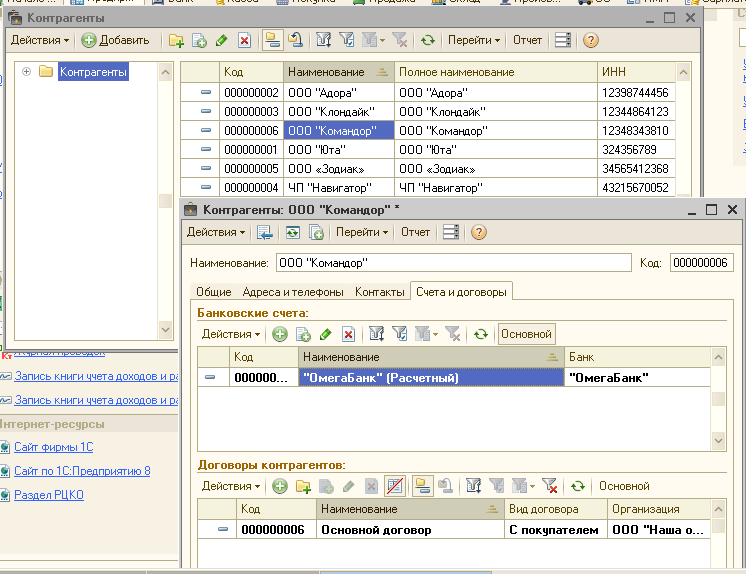This screenshot has height=574, width=746.
Task: Open Сайт фирмы 1С link
Action: [53, 447]
